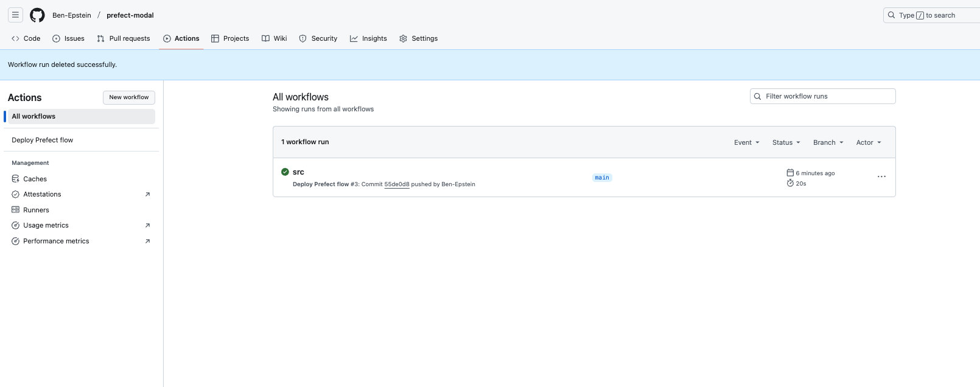Click the Code tab angle-brackets icon
This screenshot has width=980, height=387.
[15, 38]
